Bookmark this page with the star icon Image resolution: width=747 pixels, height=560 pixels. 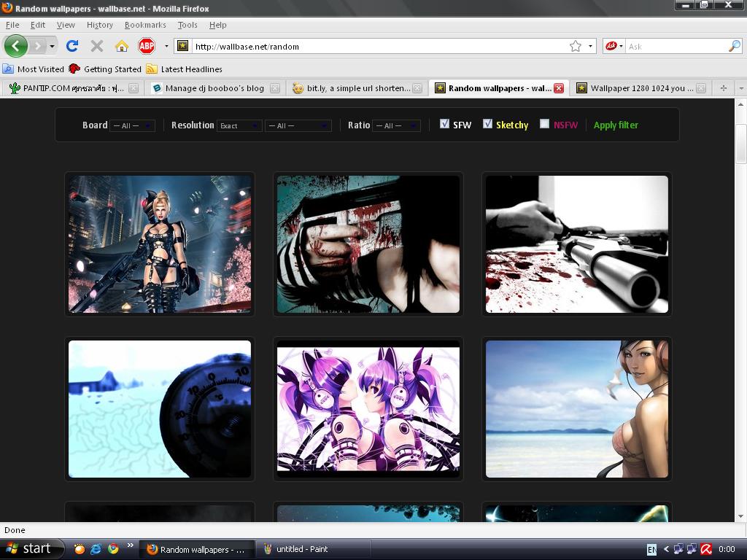point(576,46)
